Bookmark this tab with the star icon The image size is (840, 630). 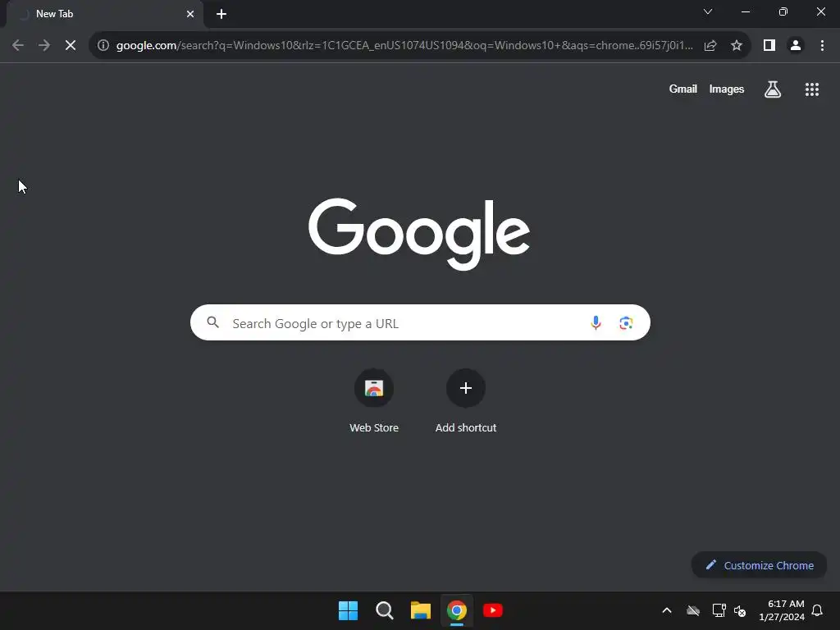click(x=737, y=46)
